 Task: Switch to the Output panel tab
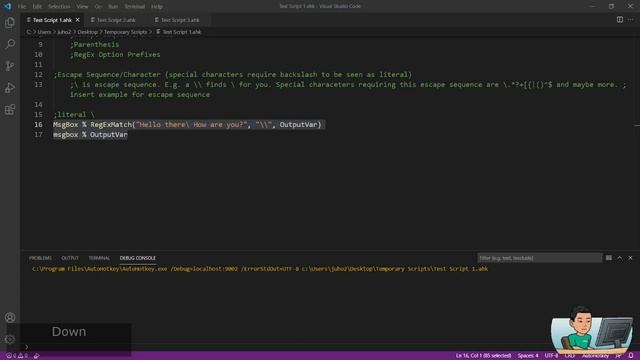[x=70, y=258]
